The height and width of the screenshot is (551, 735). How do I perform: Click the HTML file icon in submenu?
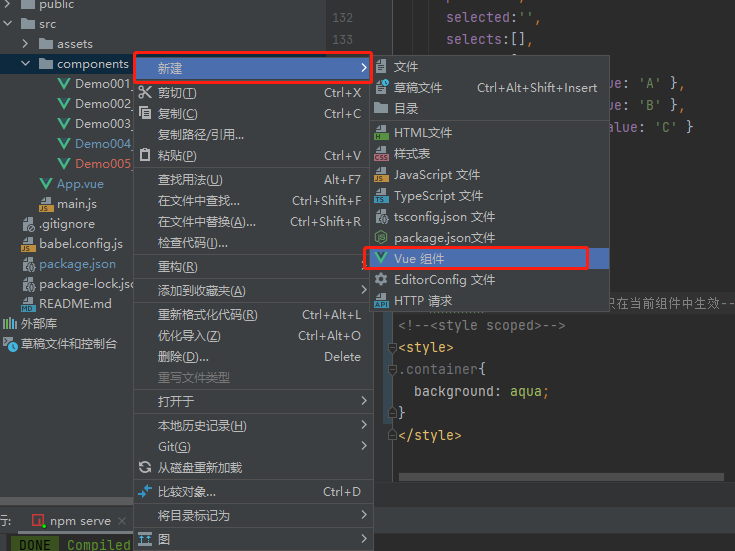tap(381, 133)
